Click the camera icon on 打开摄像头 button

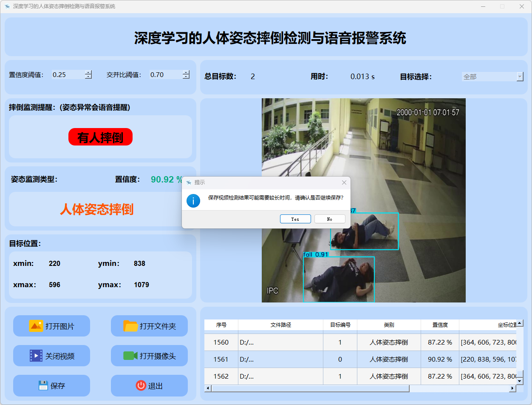point(130,356)
